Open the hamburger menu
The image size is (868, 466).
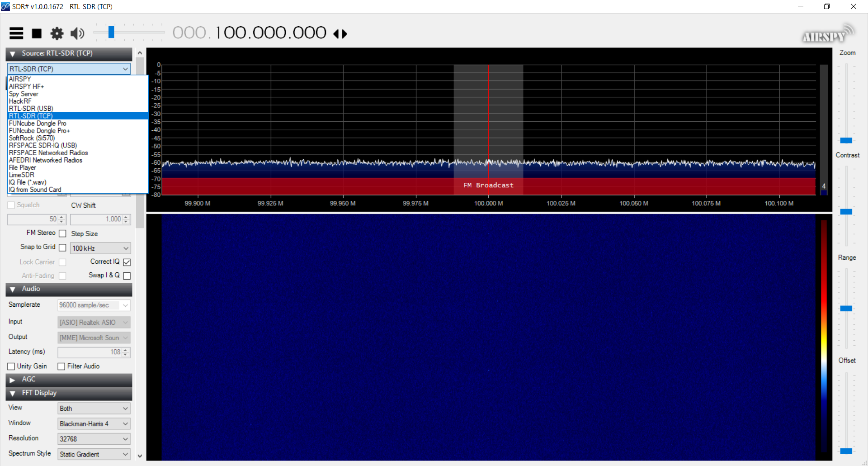coord(16,33)
